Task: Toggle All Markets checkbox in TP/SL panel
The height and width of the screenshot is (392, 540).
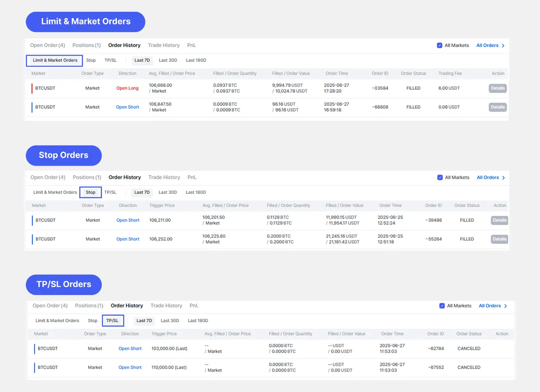Action: pos(442,306)
